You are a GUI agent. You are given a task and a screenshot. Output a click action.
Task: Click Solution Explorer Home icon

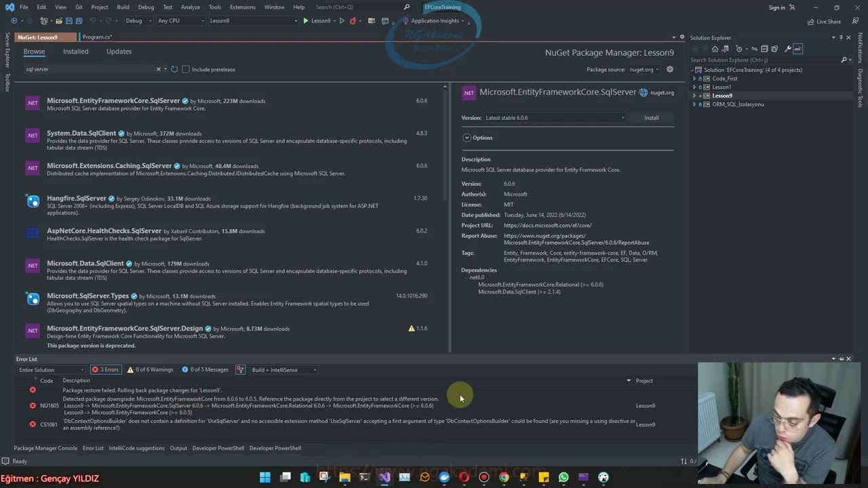coord(715,49)
